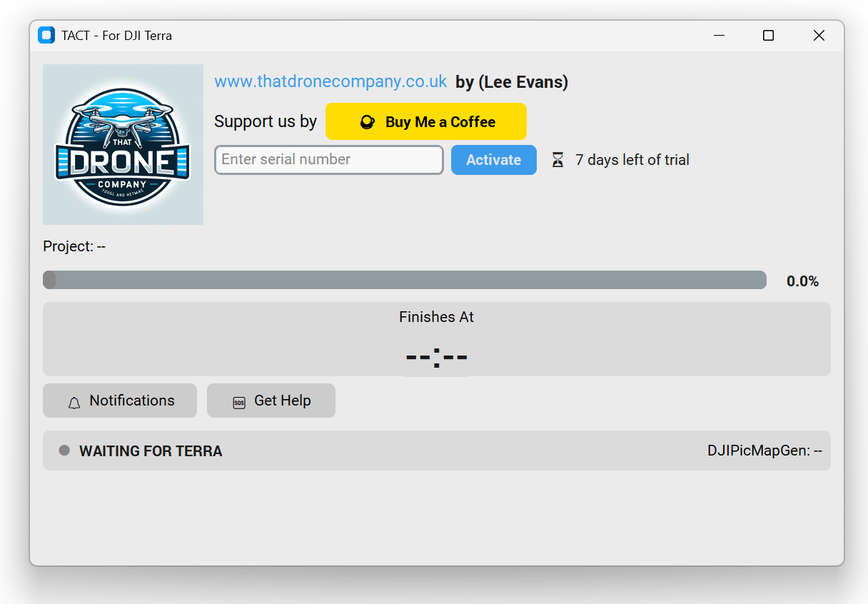Click the SOS icon on Get Help
Image resolution: width=868 pixels, height=604 pixels.
pos(239,403)
